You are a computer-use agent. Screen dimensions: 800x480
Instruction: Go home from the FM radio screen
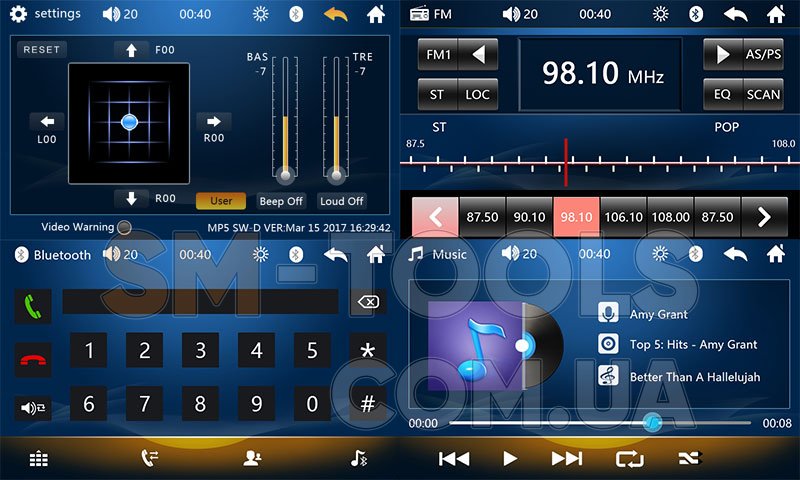pyautogui.click(x=775, y=14)
